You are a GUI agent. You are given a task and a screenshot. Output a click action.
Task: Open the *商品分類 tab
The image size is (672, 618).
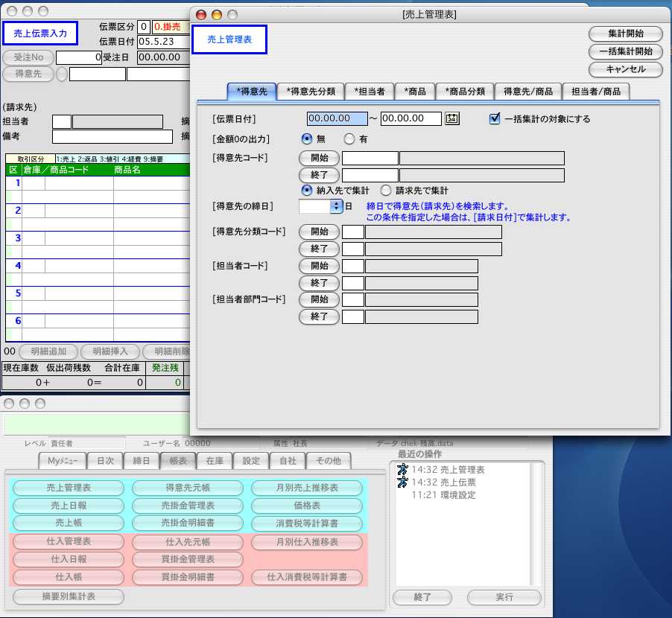[464, 92]
